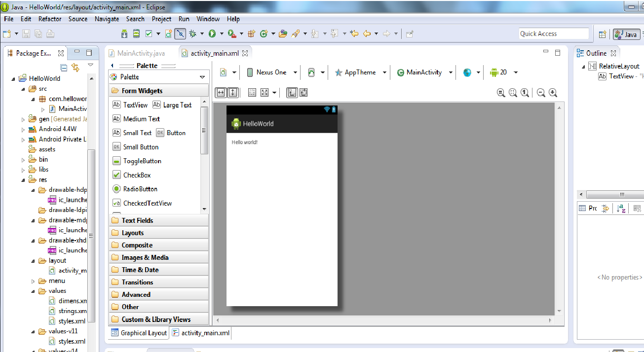This screenshot has width=644, height=352.
Task: Select the Small Text widget
Action: tap(132, 133)
